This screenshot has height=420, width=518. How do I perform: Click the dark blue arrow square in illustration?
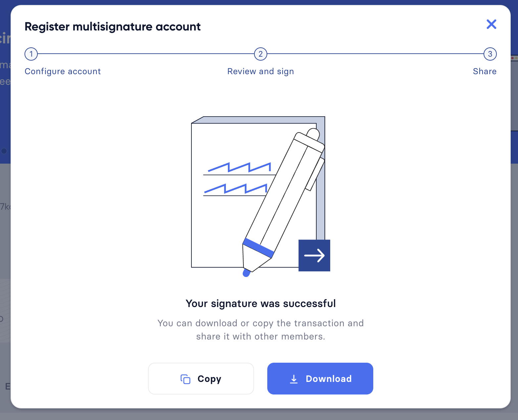tap(314, 255)
